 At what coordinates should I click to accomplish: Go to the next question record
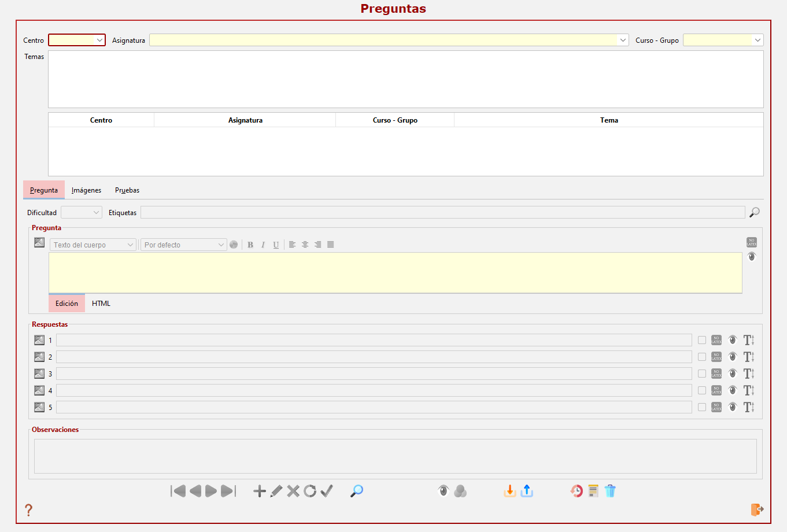click(x=211, y=491)
